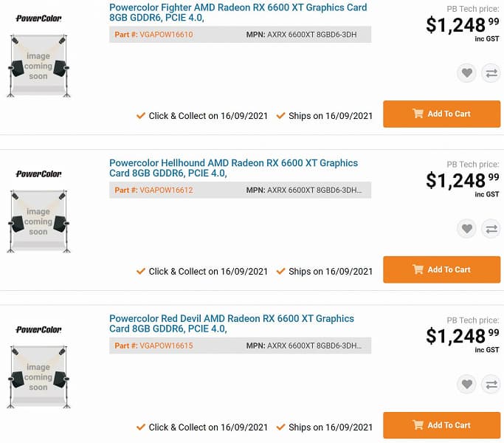Add Powercolor Hellhound card to cart
504x443 pixels.
pos(441,269)
